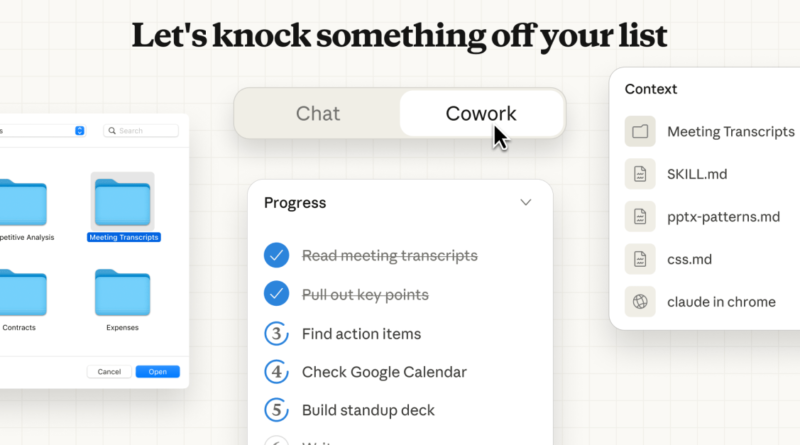
Task: Switch to the Cowork tab
Action: [481, 113]
